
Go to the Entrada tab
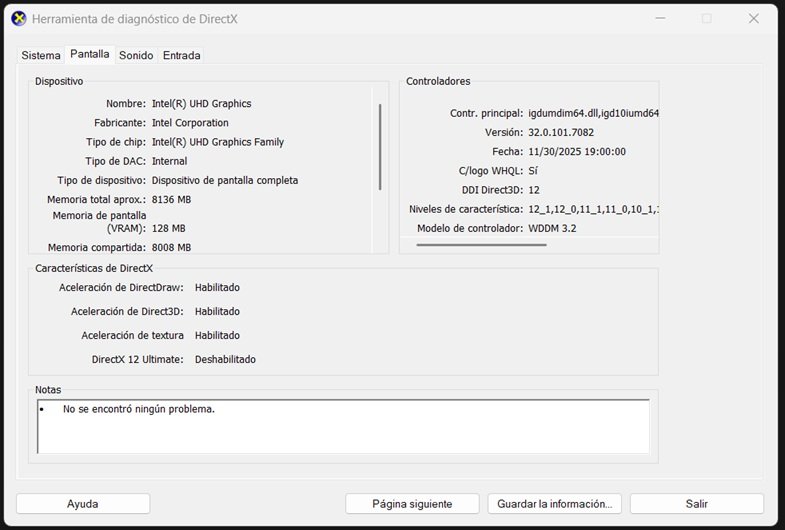click(182, 55)
